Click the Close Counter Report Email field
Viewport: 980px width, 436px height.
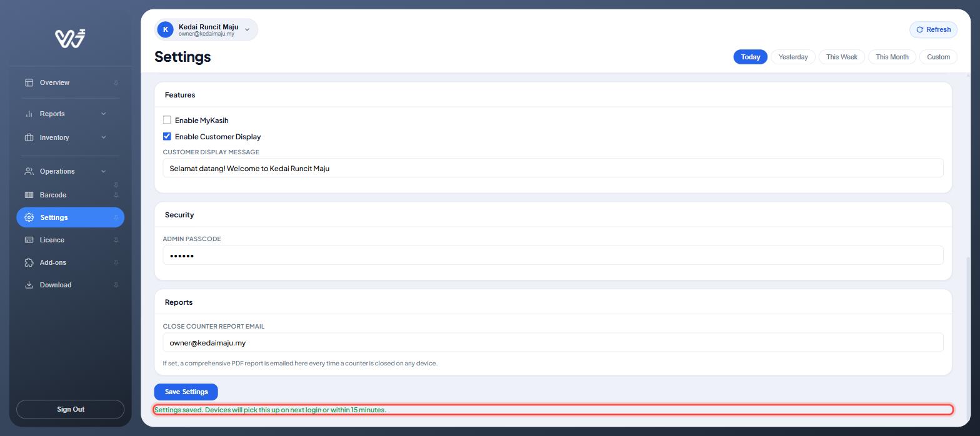click(x=552, y=342)
